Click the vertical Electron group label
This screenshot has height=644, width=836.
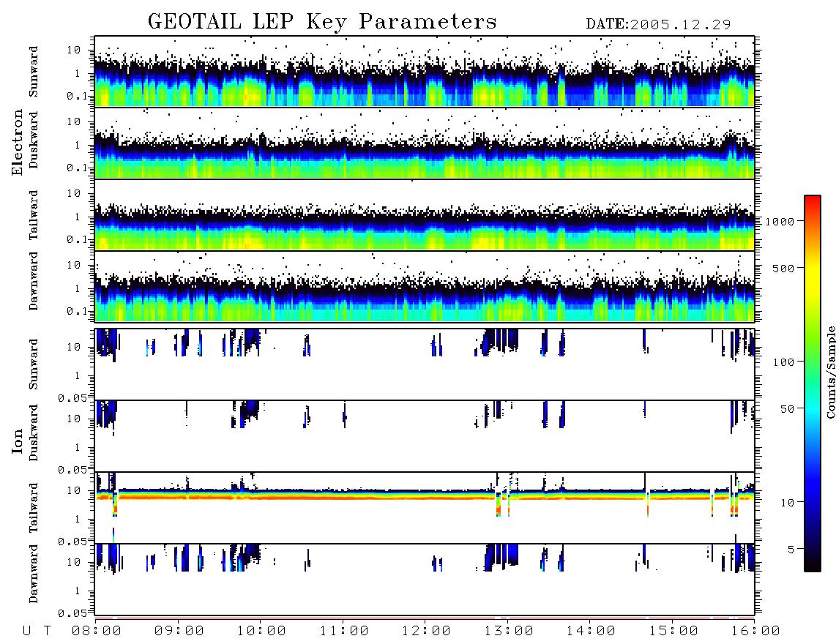[18, 142]
